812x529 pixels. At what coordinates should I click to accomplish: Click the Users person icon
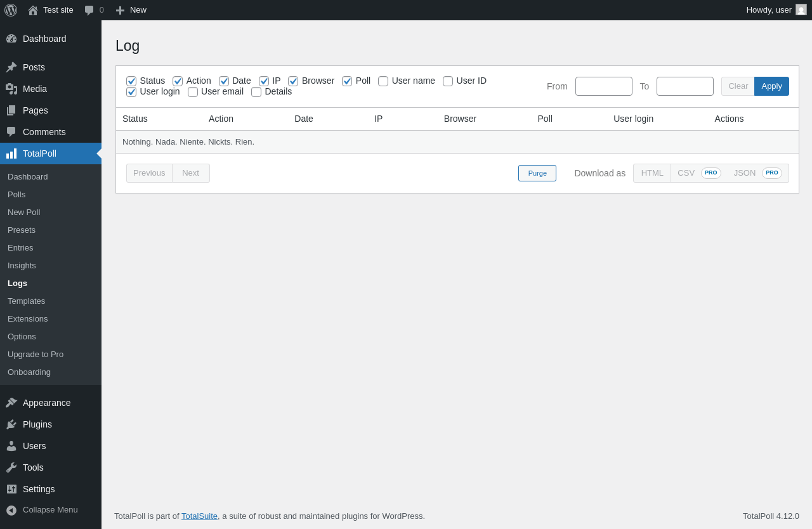[11, 446]
